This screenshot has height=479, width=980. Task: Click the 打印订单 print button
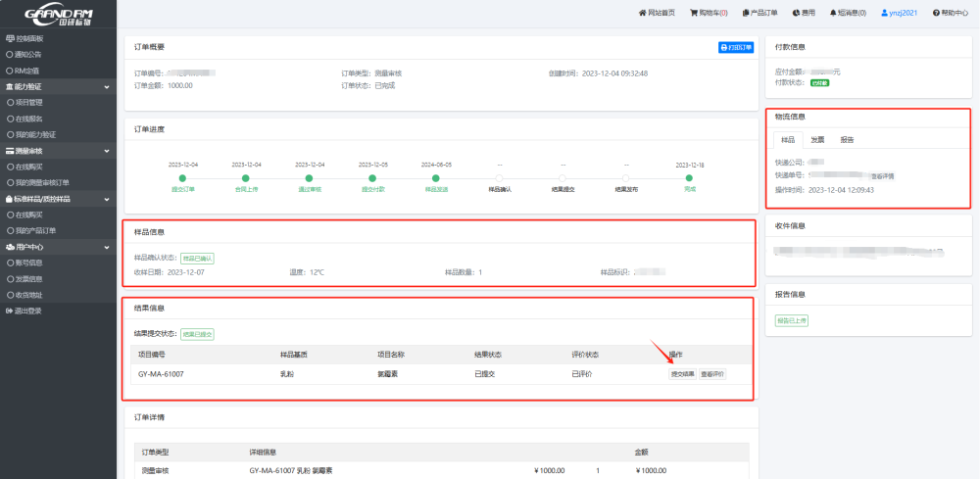click(736, 47)
